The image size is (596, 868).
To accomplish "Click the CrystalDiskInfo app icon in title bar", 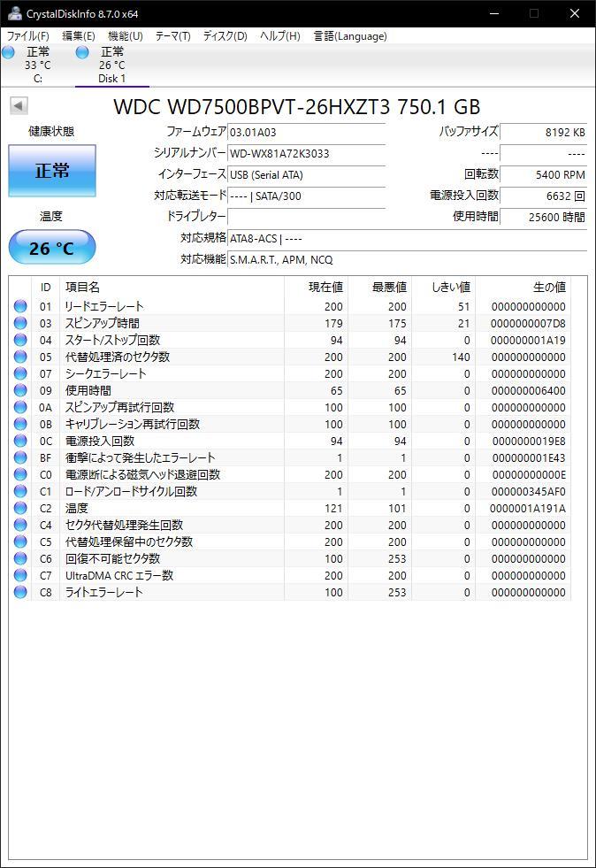I will point(14,13).
